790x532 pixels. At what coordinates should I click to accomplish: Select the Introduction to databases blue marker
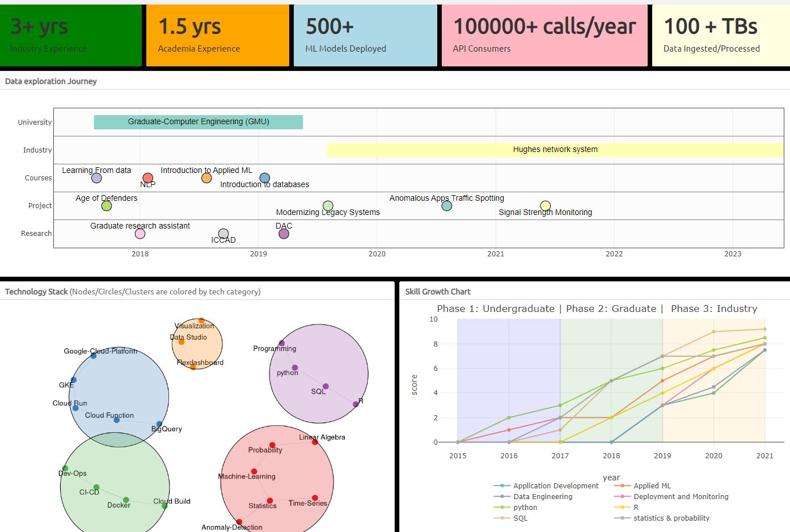point(264,178)
